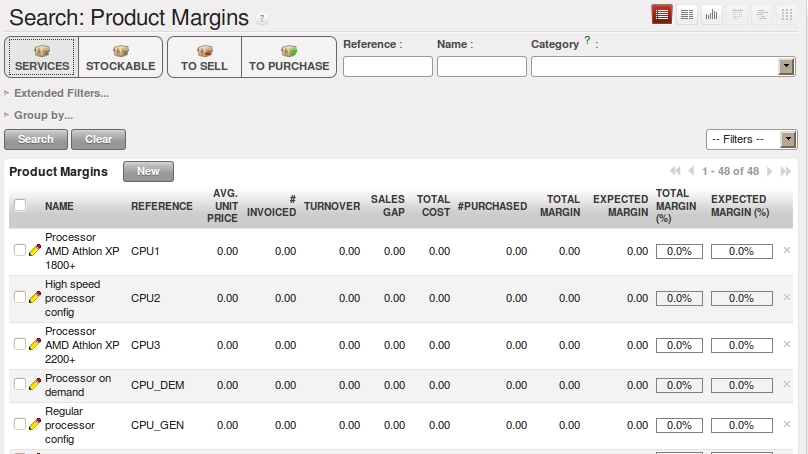Edit the CPU_DEM row via pencil icon
Screen dimensions: 808x454
(x=35, y=384)
